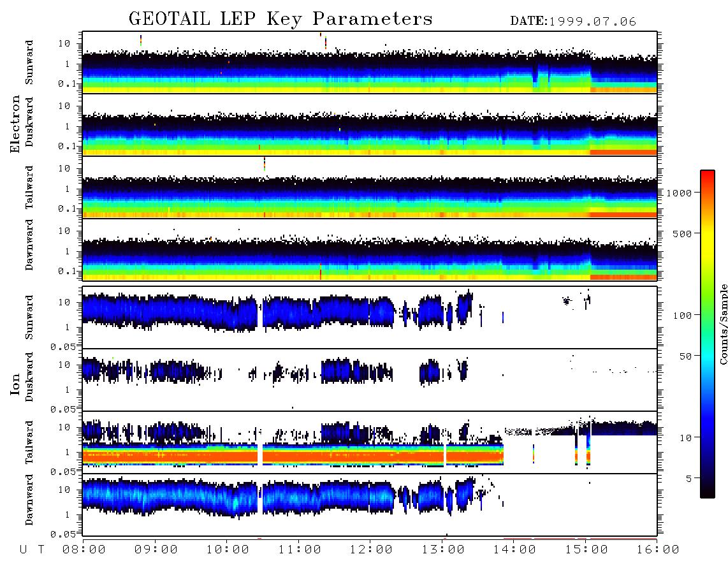Select the Tailward label of Electron group

(29, 187)
